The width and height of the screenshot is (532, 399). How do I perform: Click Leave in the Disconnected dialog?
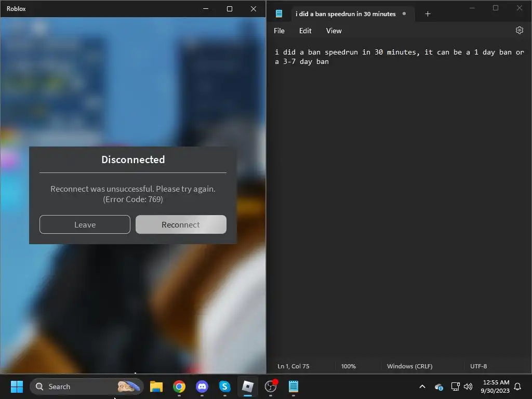pos(85,224)
